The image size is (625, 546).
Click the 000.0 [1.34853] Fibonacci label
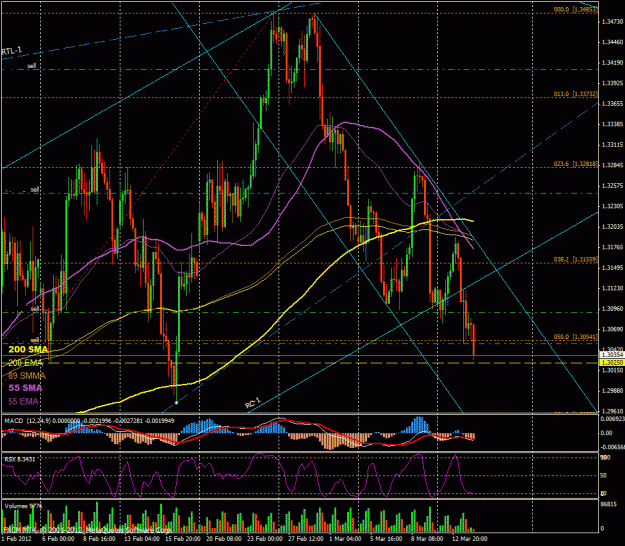coord(576,10)
